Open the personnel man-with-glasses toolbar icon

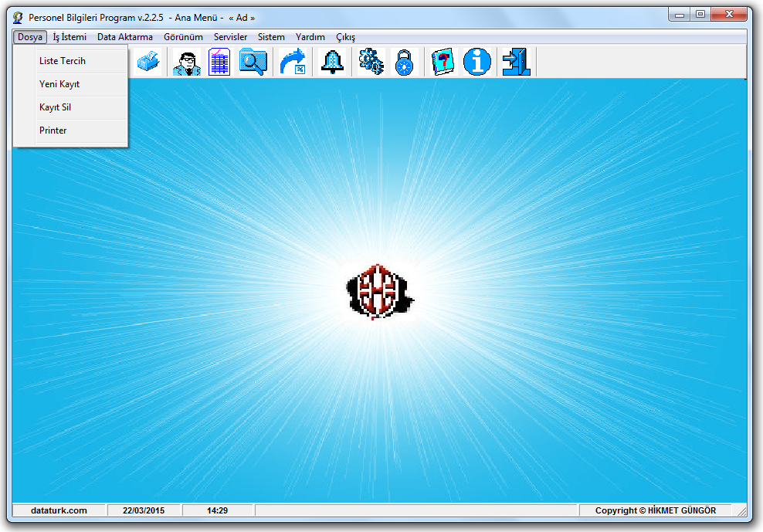point(187,63)
